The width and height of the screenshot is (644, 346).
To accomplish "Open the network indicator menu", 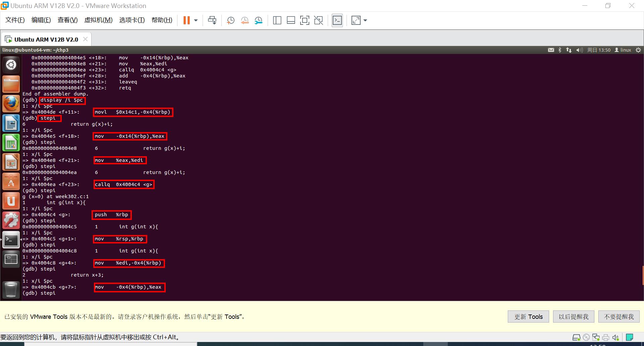I will (x=569, y=50).
